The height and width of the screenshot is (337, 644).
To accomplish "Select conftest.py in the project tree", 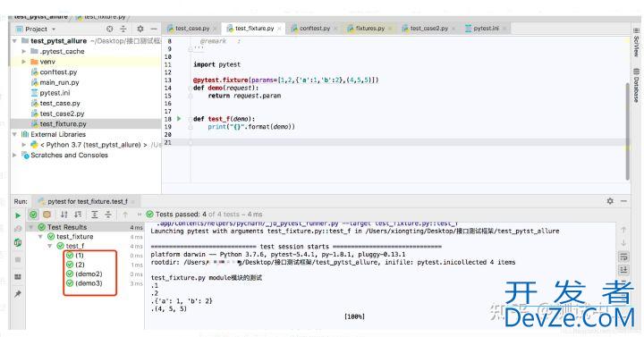I will (x=58, y=72).
